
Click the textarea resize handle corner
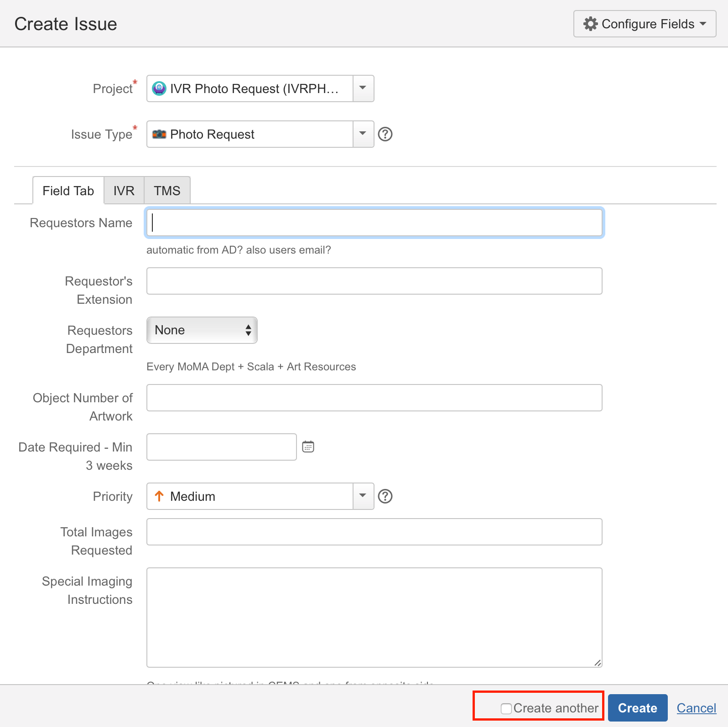[x=598, y=663]
